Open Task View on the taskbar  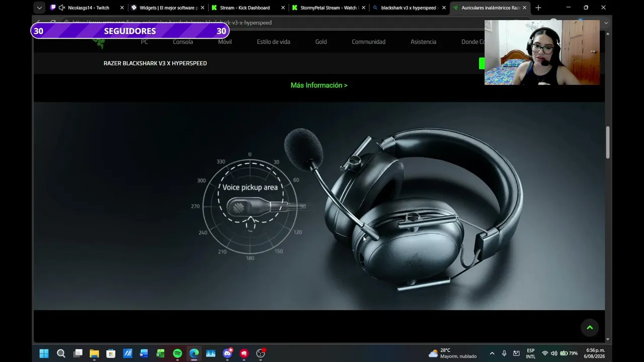(x=77, y=353)
